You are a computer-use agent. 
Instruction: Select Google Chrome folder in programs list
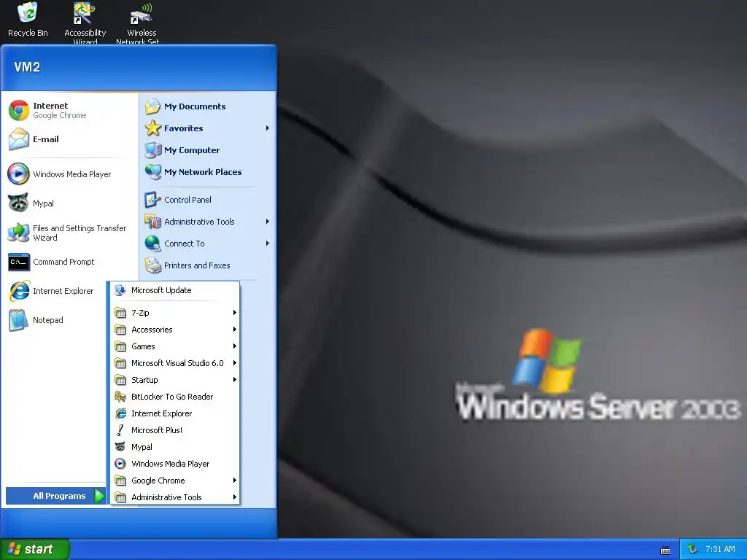point(175,481)
